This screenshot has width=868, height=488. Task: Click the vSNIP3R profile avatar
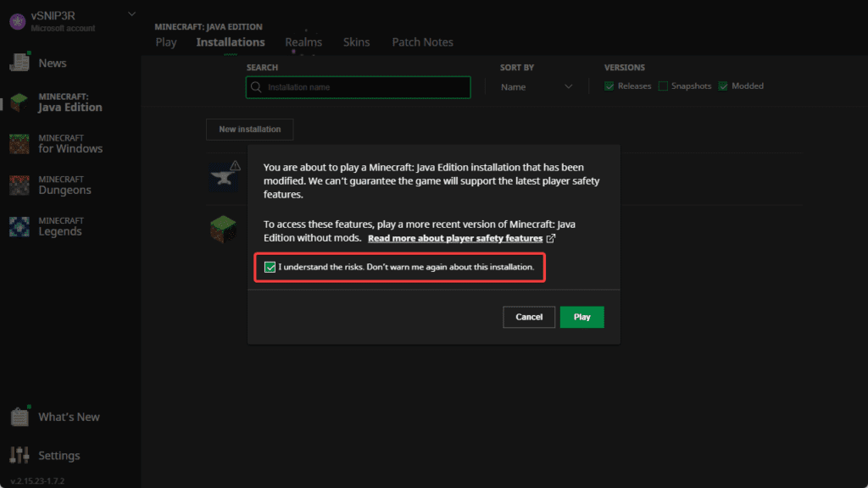[x=16, y=21]
